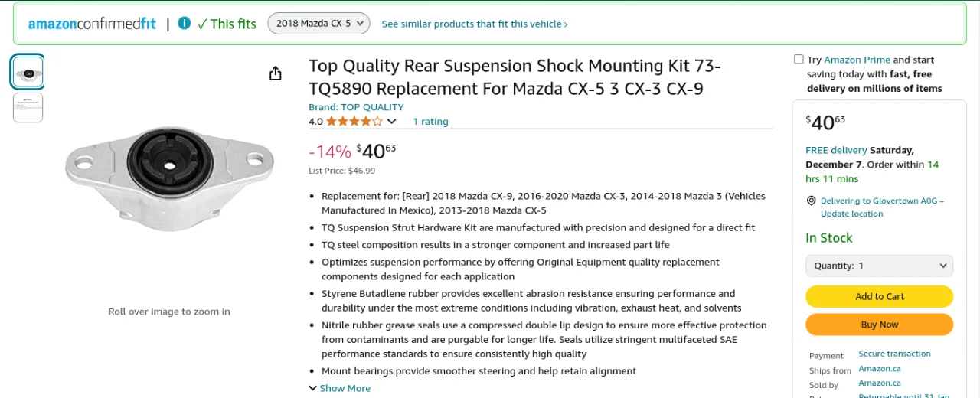Open the Secure transaction link
This screenshot has width=980, height=398.
click(x=894, y=354)
